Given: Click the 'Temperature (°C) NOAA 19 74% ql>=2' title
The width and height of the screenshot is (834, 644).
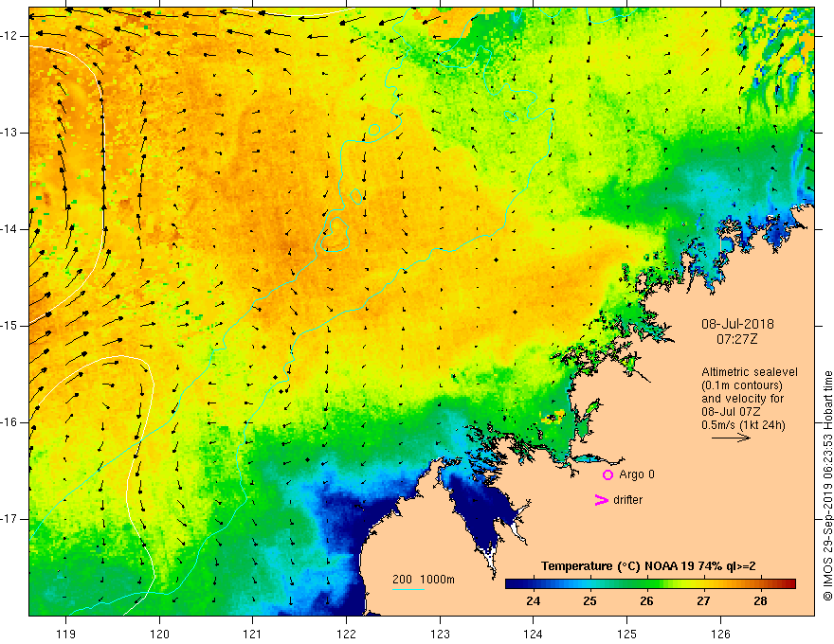Looking at the screenshot, I should [648, 566].
